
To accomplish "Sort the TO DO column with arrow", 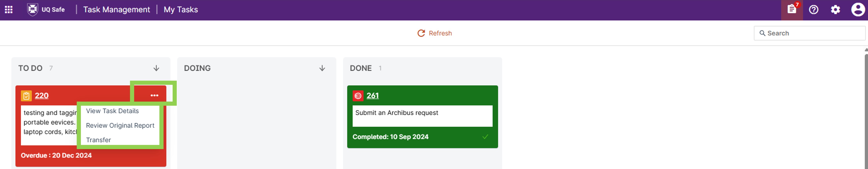I will point(156,68).
